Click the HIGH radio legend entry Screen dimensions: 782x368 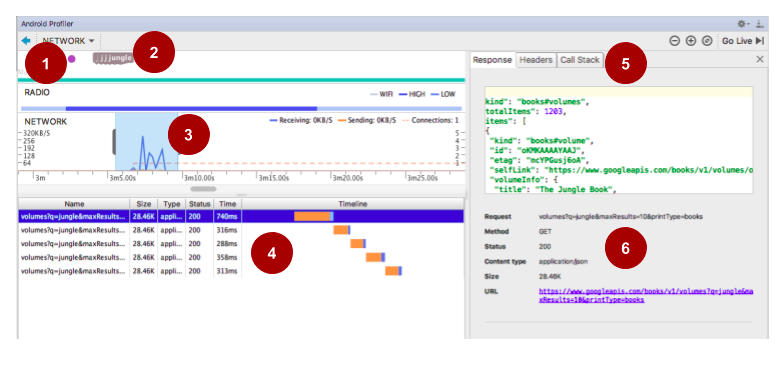[413, 94]
